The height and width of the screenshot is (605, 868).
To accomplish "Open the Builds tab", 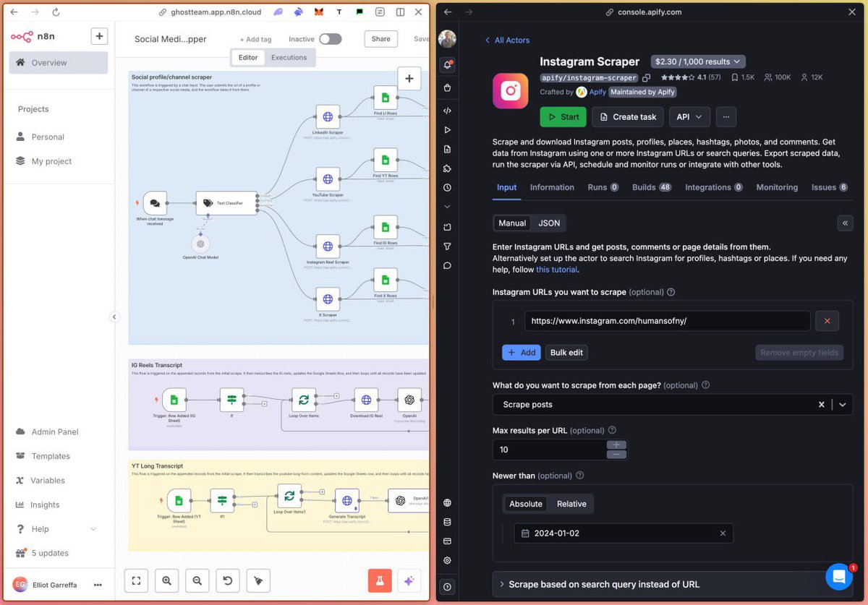I will [652, 187].
